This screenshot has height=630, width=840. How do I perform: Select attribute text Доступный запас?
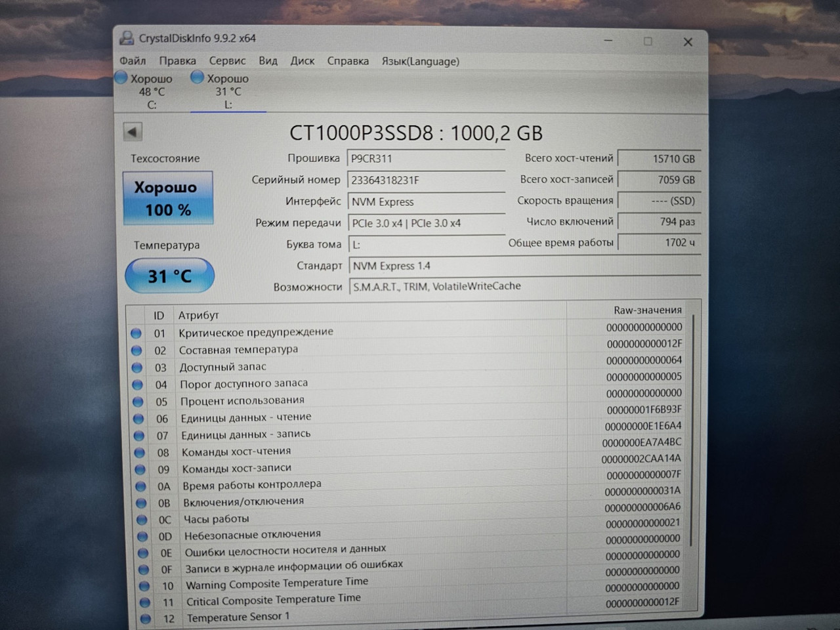pos(222,367)
